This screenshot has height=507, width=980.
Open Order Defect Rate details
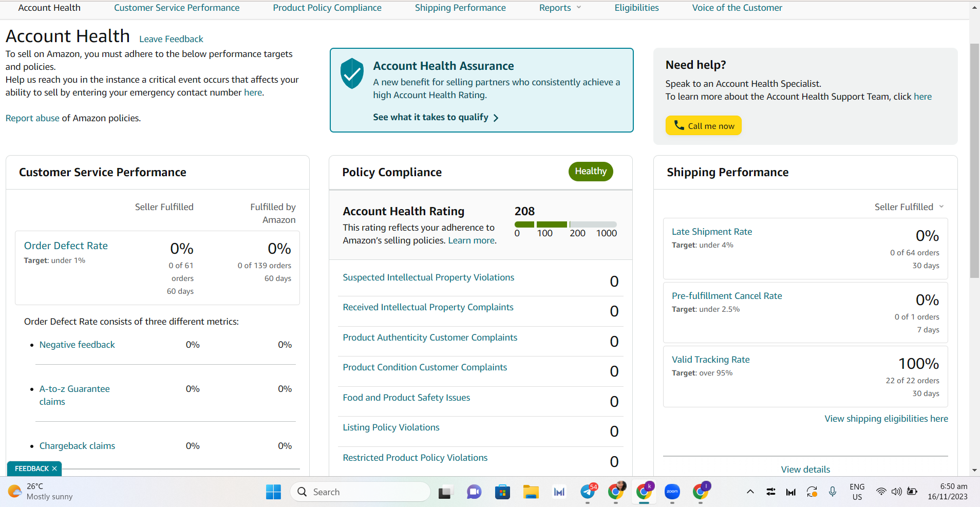tap(66, 246)
